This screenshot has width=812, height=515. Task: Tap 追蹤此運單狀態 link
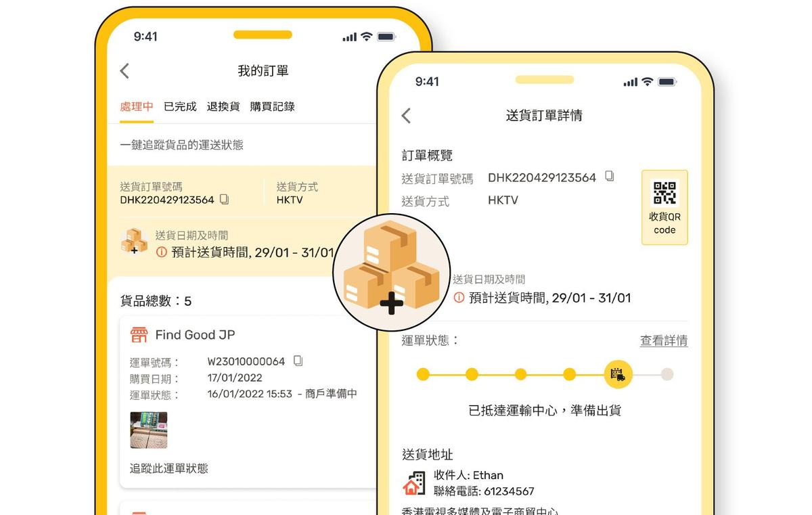(169, 468)
